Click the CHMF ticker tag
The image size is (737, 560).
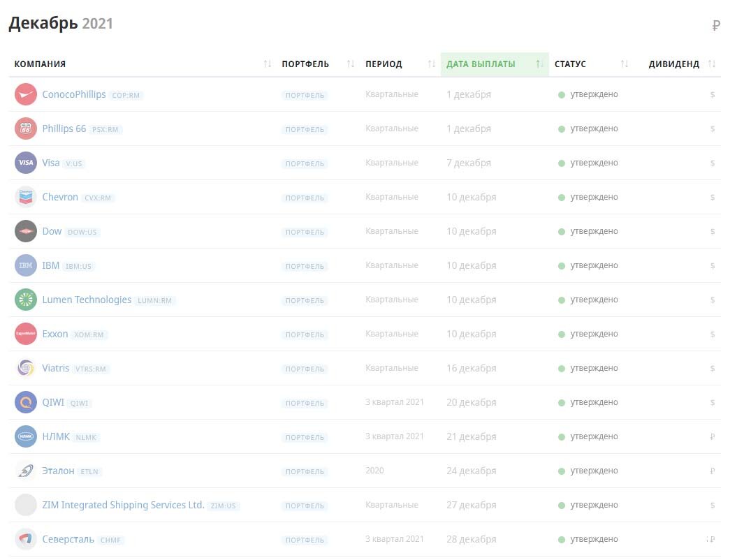(110, 540)
